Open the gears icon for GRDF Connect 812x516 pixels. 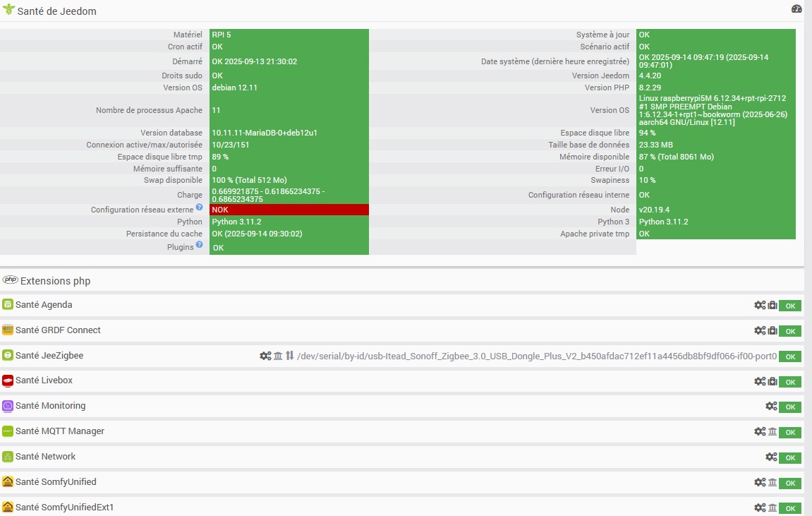760,330
